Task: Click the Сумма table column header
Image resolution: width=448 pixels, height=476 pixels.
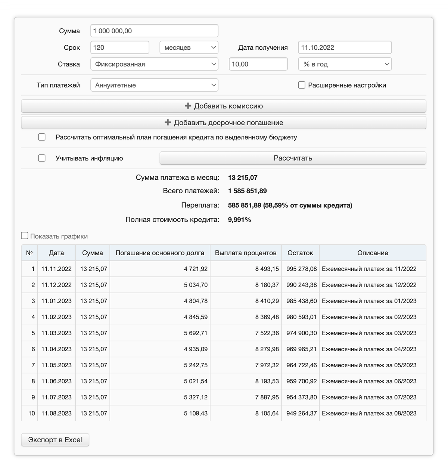Action: [93, 253]
